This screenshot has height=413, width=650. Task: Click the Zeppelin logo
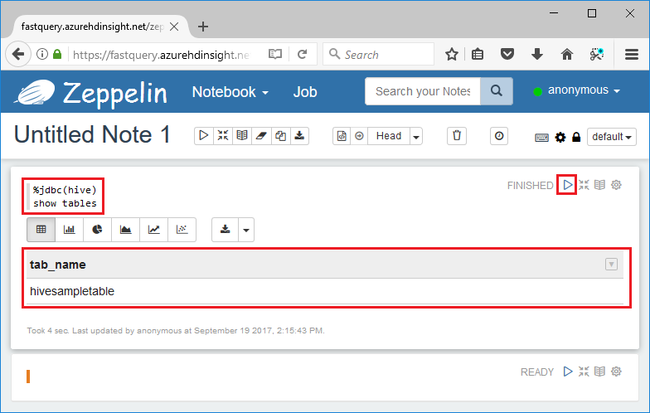[x=91, y=92]
